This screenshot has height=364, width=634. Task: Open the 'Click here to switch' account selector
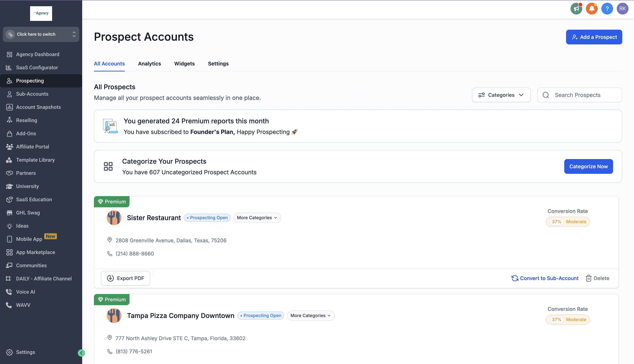[x=41, y=34]
